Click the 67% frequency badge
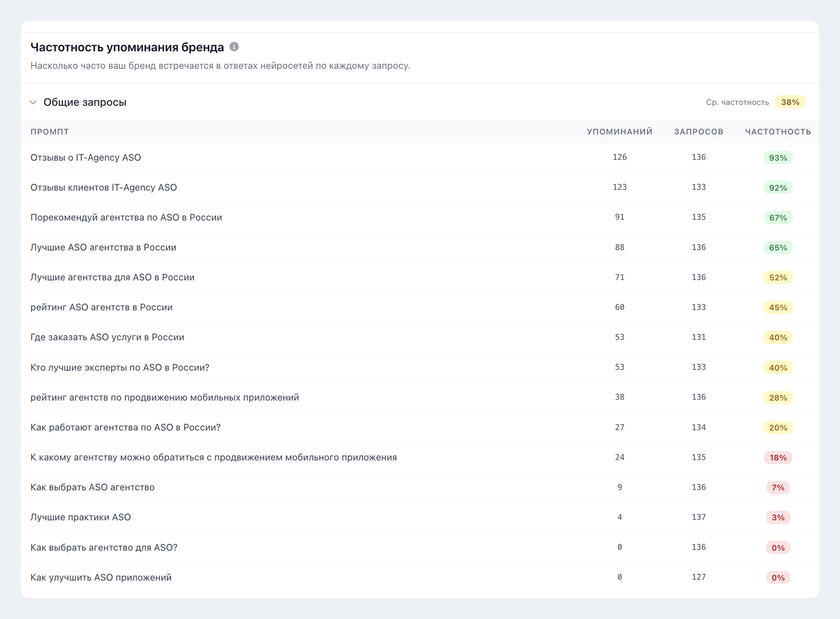Image resolution: width=840 pixels, height=619 pixels. [778, 218]
